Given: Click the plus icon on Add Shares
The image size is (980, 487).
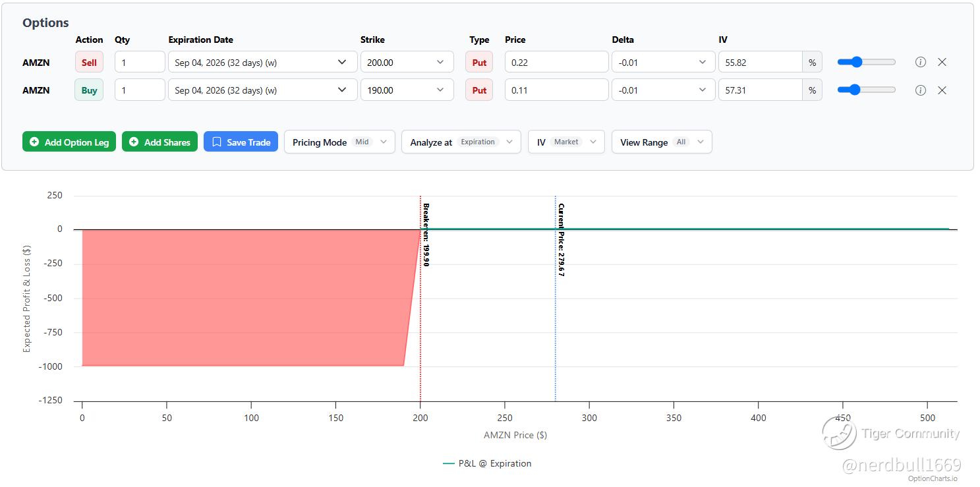Looking at the screenshot, I should click(x=134, y=142).
